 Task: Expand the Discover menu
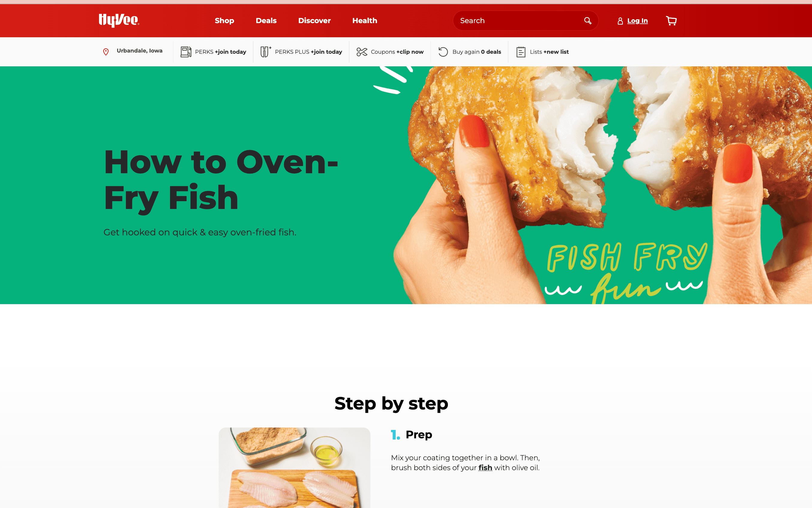[314, 21]
